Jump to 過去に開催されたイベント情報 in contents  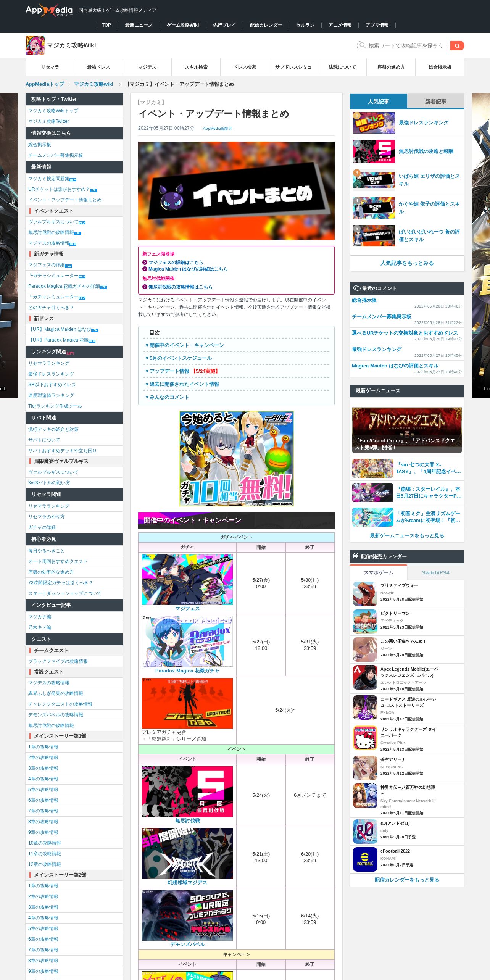click(182, 384)
